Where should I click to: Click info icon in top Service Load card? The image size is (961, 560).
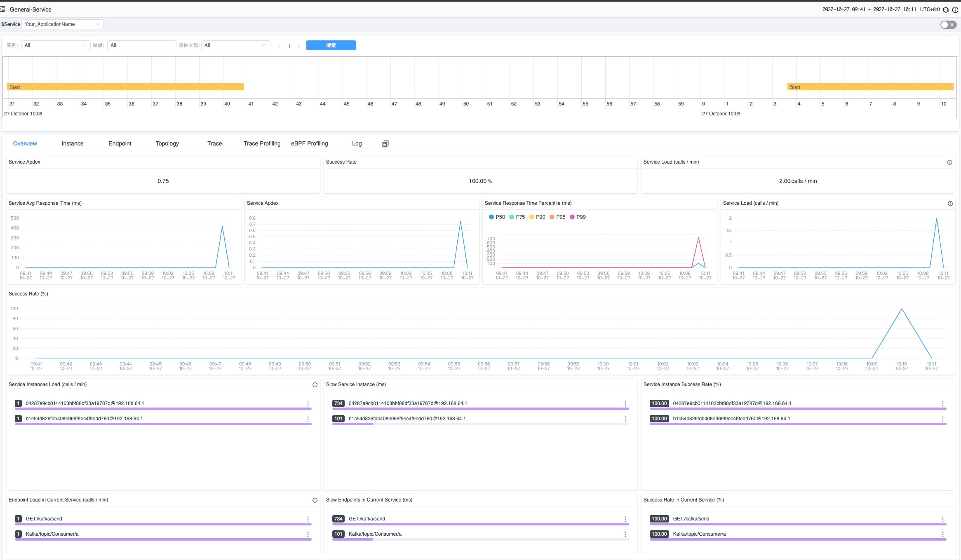pos(950,162)
